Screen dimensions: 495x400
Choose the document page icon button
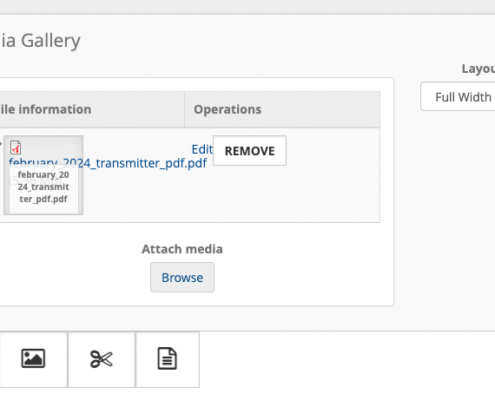tap(167, 359)
